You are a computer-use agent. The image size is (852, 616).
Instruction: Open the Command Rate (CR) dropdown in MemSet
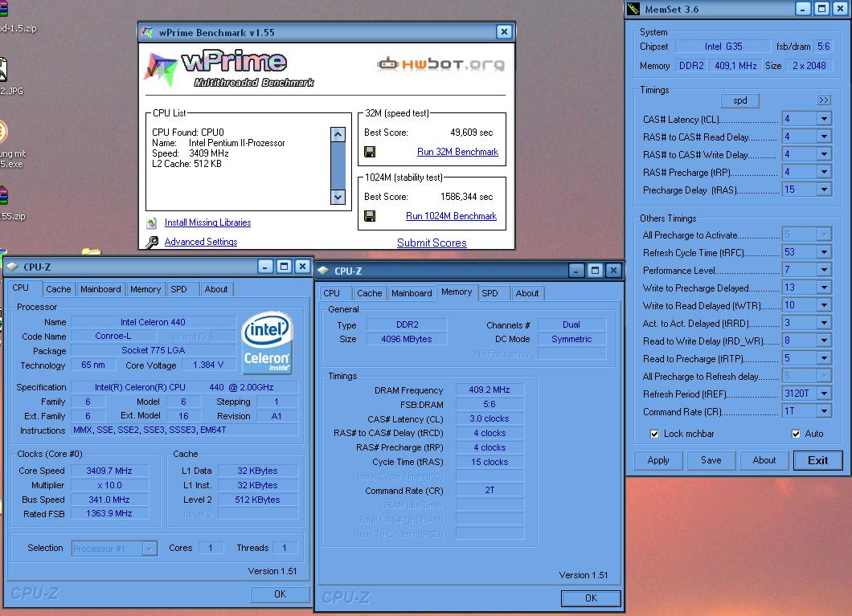pyautogui.click(x=825, y=411)
